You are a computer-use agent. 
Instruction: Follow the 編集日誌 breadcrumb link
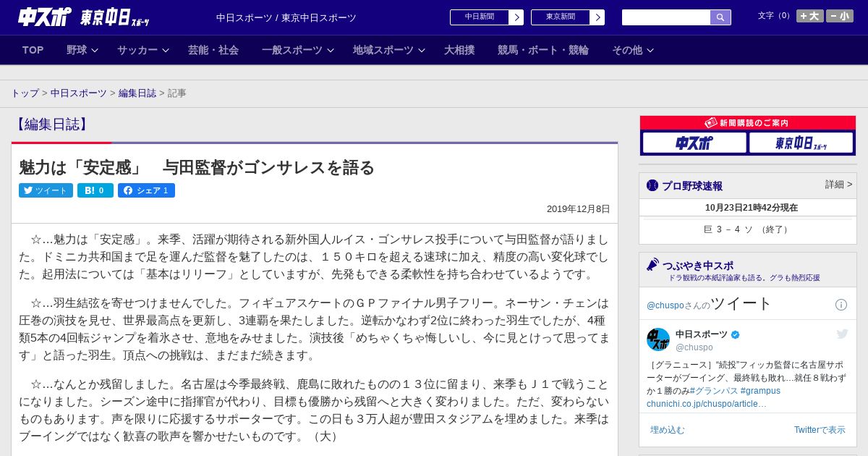click(x=137, y=93)
